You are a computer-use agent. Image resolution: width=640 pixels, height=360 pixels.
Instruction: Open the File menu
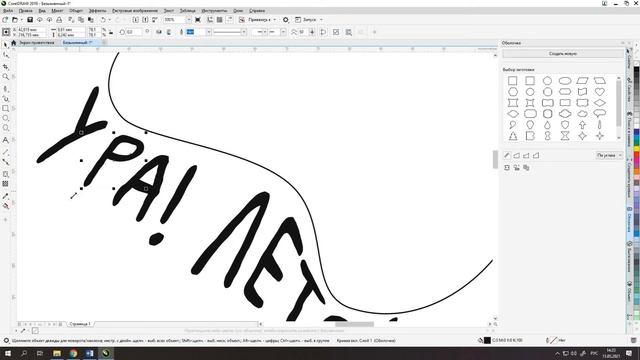click(x=8, y=11)
